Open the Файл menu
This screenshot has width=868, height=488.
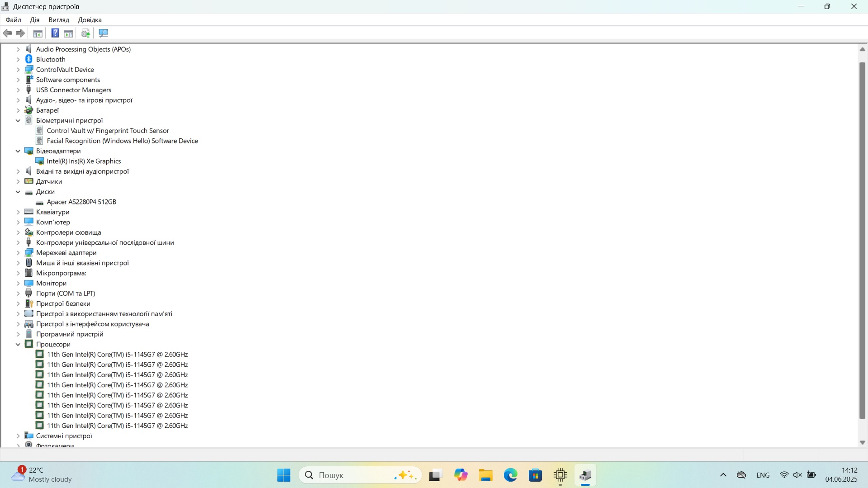pyautogui.click(x=13, y=20)
